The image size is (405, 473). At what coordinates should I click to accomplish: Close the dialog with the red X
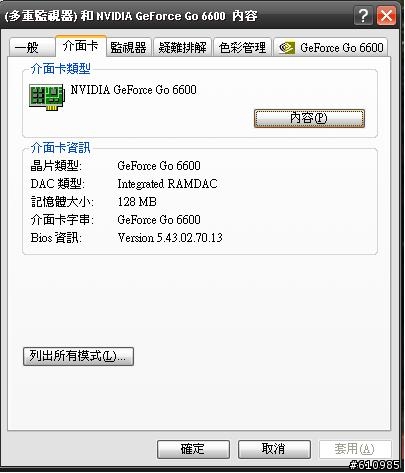click(x=386, y=16)
